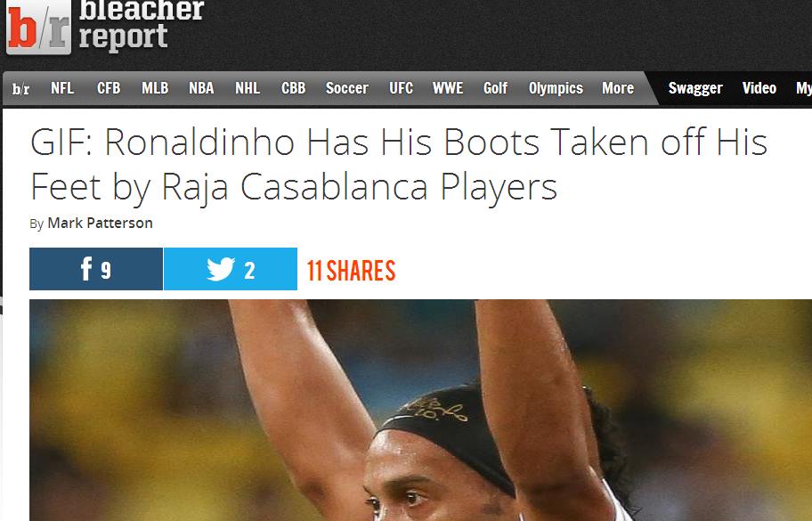Viewport: 812px width, 521px height.
Task: Share article via Twitter bird button
Action: click(x=231, y=269)
